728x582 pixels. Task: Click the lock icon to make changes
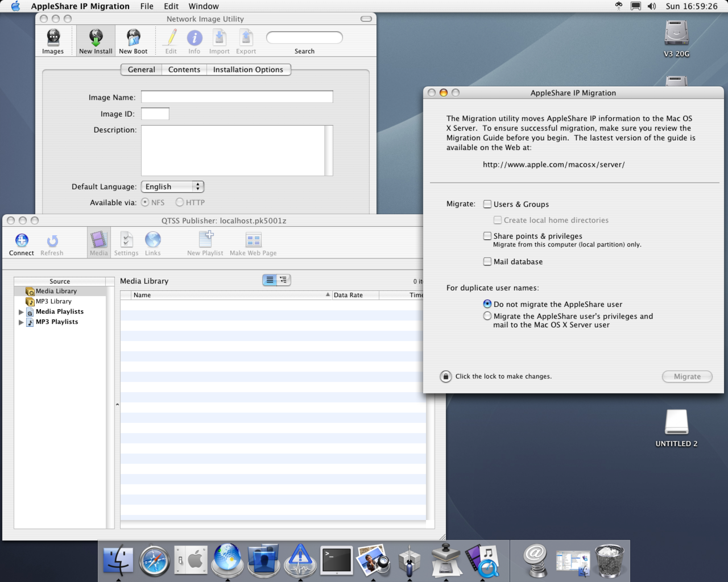(445, 376)
